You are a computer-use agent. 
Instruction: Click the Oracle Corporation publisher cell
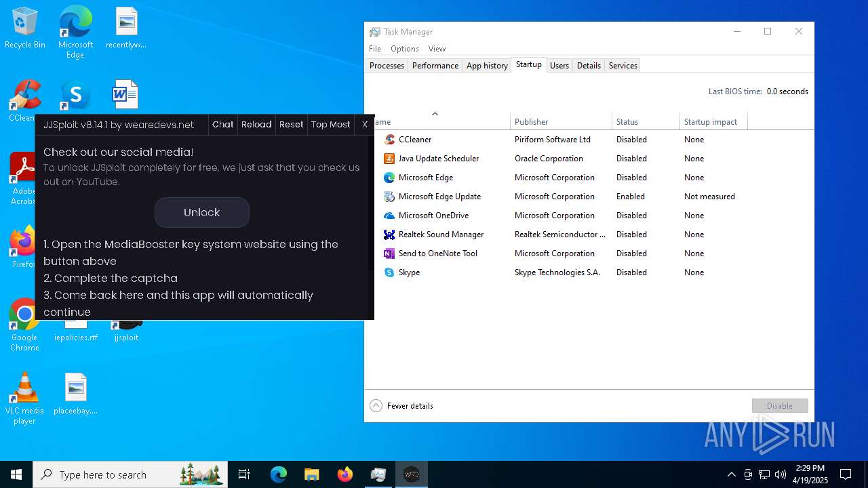[549, 159]
